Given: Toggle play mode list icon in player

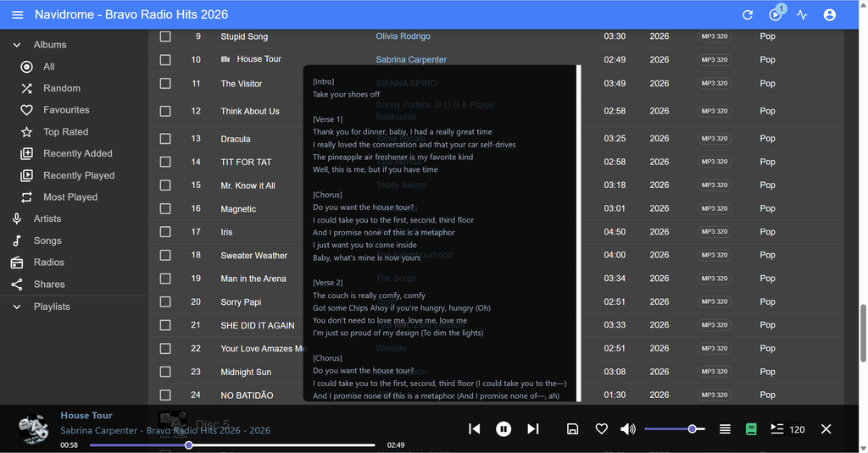Looking at the screenshot, I should coord(725,428).
